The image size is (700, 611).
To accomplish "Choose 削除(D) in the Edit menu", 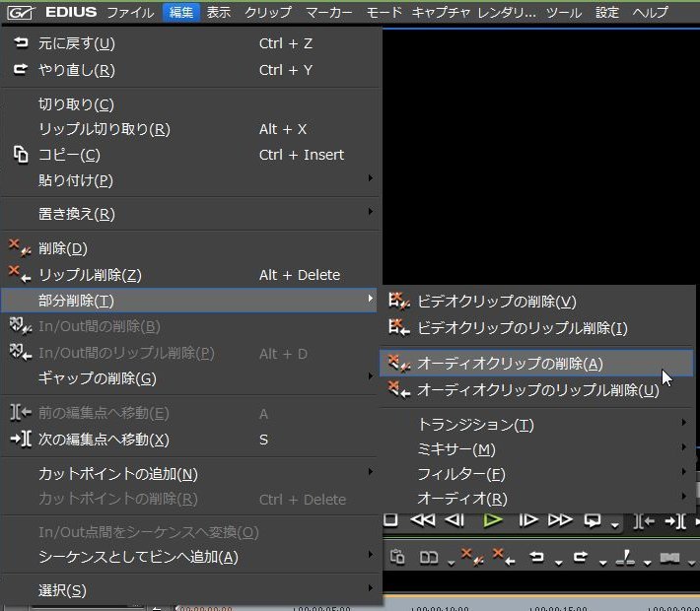I will tap(191, 248).
